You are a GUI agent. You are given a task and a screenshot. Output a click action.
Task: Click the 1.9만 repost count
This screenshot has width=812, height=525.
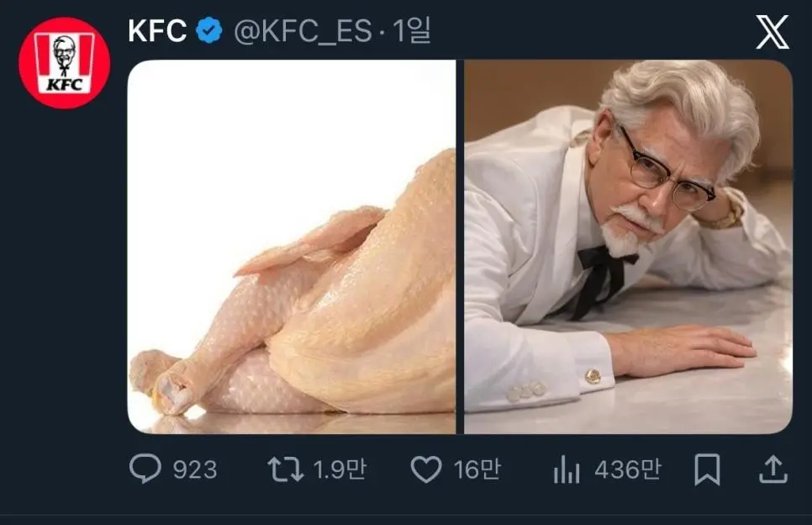(x=339, y=469)
